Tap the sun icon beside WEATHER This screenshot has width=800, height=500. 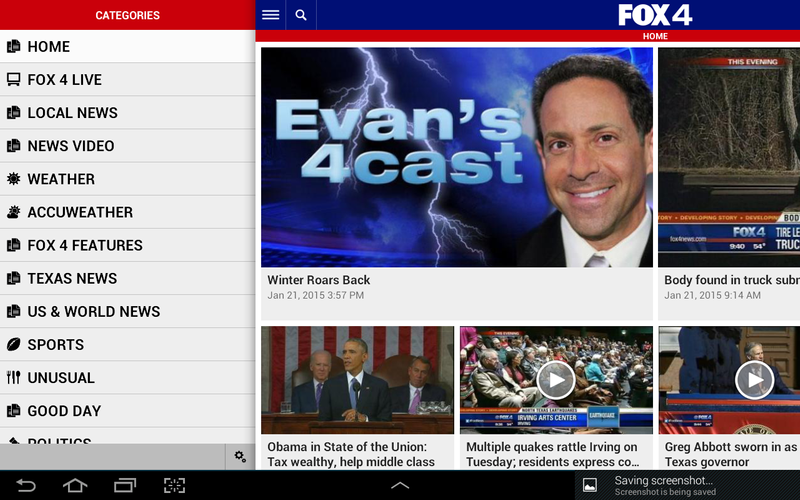(x=14, y=179)
